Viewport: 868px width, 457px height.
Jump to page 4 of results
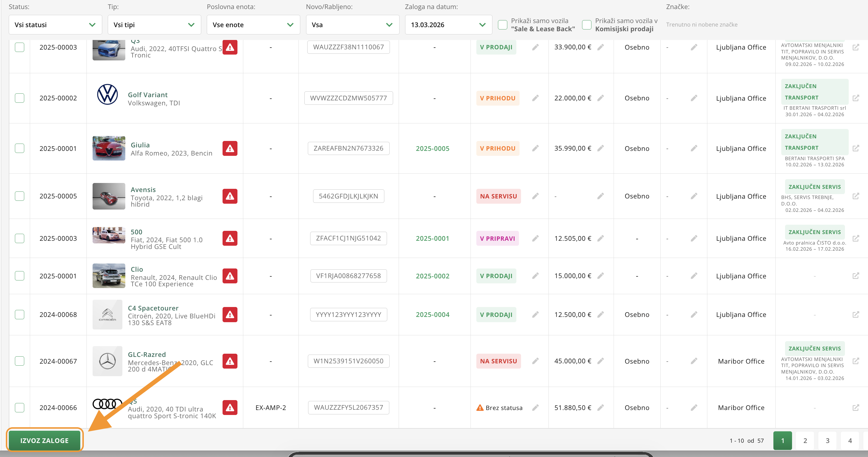850,440
